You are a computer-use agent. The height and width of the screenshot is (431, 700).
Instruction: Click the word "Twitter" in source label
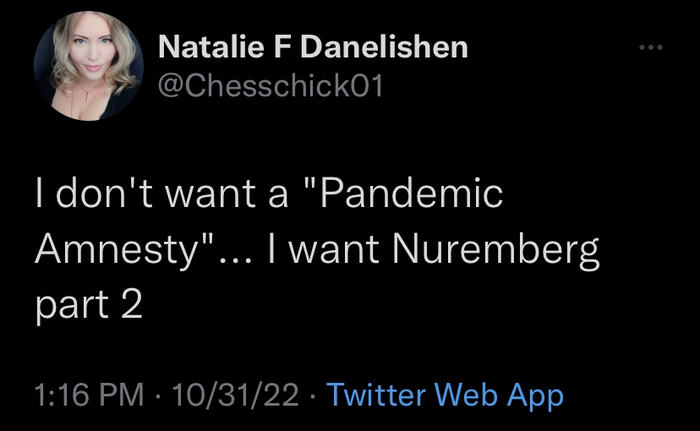click(376, 395)
